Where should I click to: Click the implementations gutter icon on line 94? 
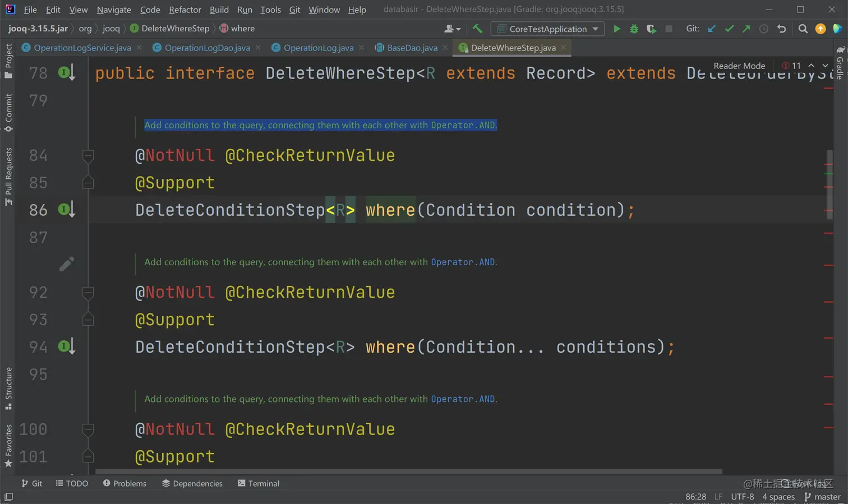(67, 346)
